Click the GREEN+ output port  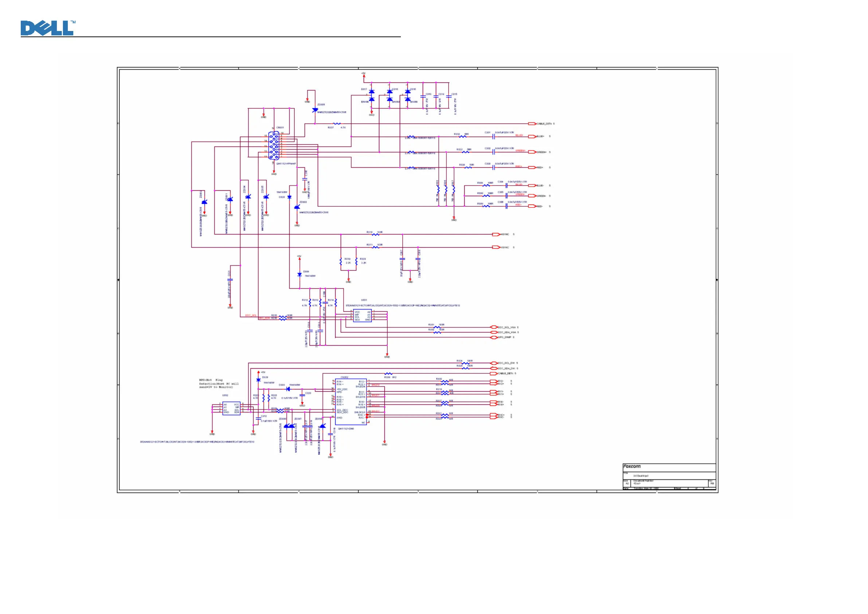532,152
